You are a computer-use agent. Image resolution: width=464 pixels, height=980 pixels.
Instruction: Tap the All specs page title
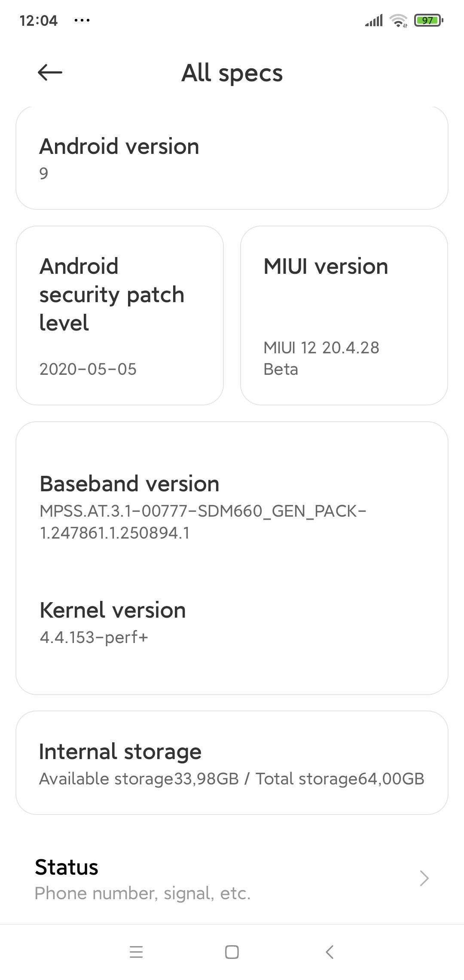(232, 73)
